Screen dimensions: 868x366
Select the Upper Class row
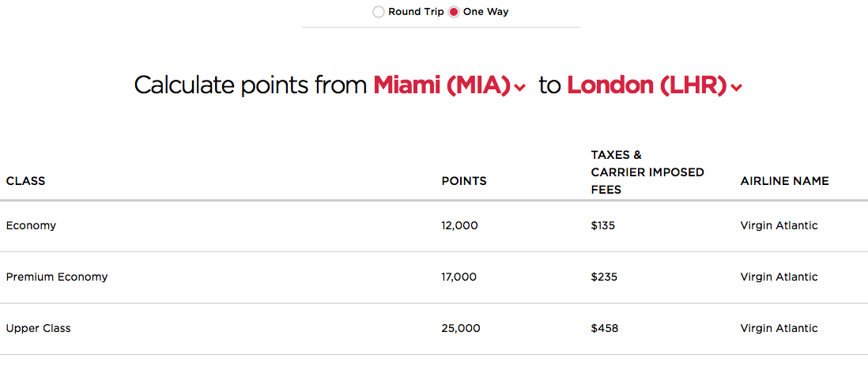434,328
